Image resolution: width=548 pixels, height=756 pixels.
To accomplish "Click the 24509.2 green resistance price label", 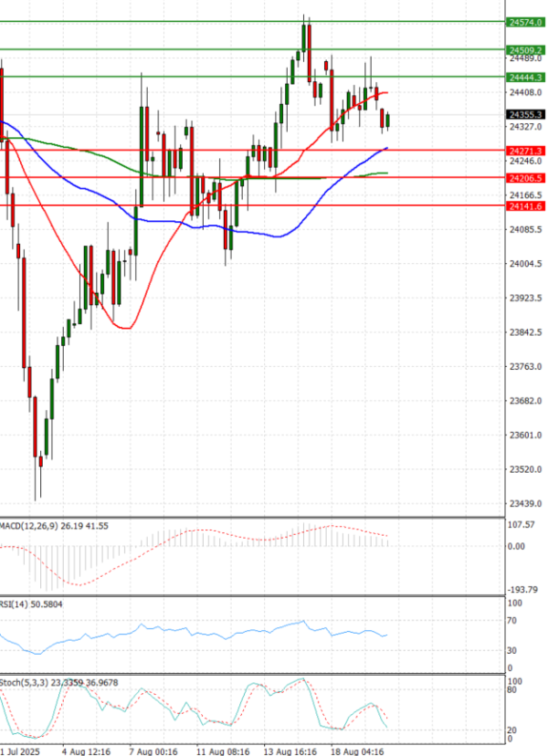I will pyautogui.click(x=525, y=49).
